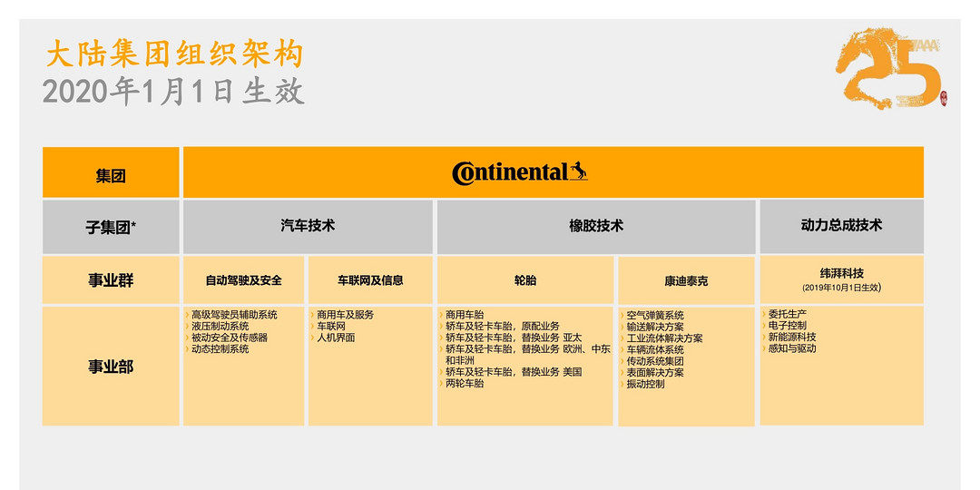Click the 车联网及信息 business group
Viewport: 980px width, 490px height.
pos(370,280)
